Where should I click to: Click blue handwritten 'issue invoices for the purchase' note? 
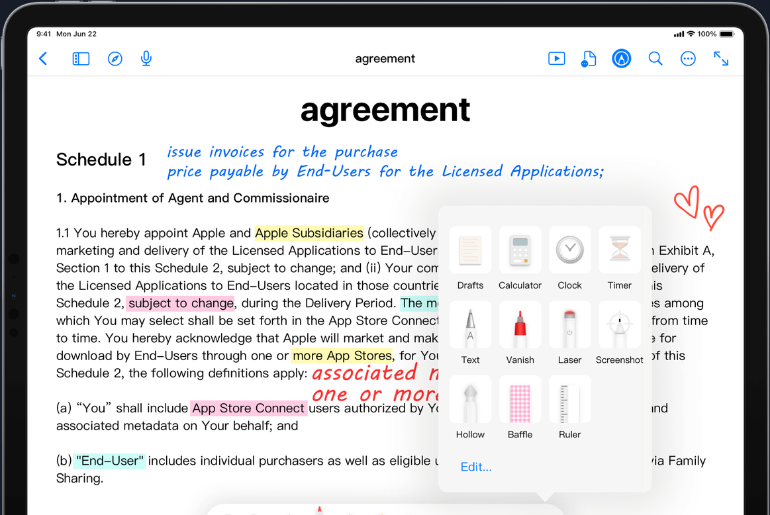click(x=282, y=152)
